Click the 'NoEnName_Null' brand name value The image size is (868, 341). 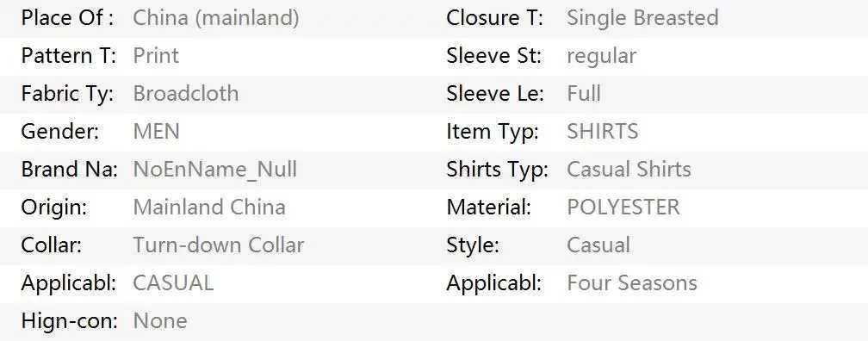point(214,170)
